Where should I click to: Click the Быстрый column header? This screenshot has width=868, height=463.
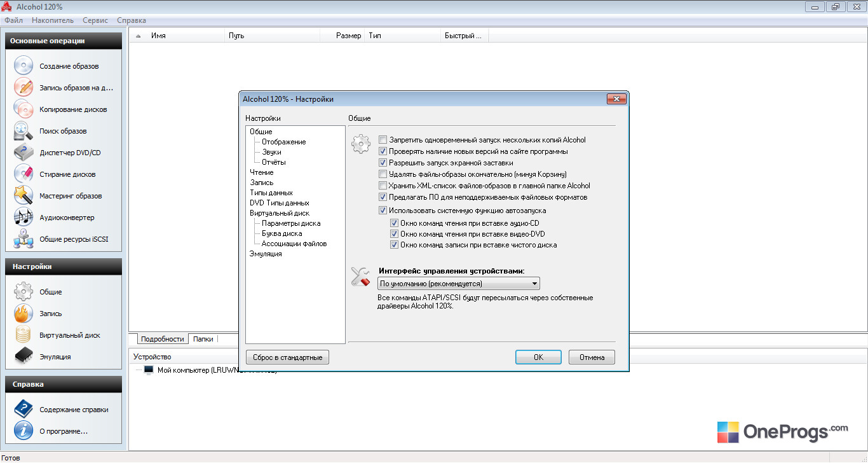(x=465, y=36)
